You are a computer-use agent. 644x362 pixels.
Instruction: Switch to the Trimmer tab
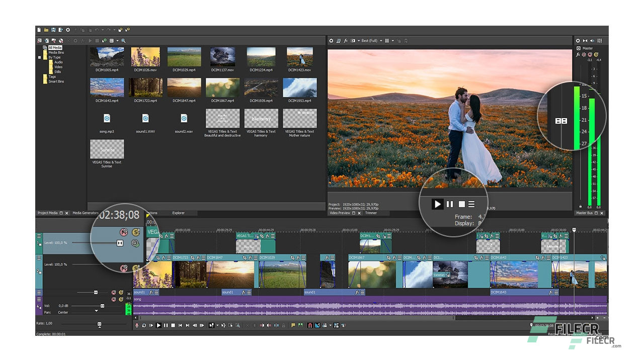[371, 213]
